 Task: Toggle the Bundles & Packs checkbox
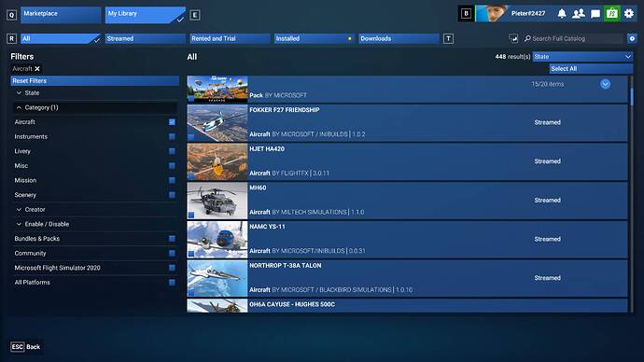pos(172,239)
